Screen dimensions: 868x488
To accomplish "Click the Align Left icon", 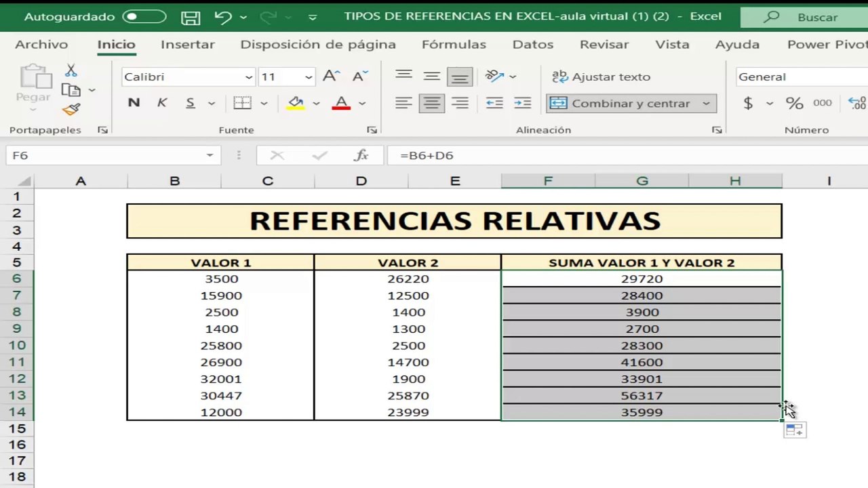I will tap(403, 103).
